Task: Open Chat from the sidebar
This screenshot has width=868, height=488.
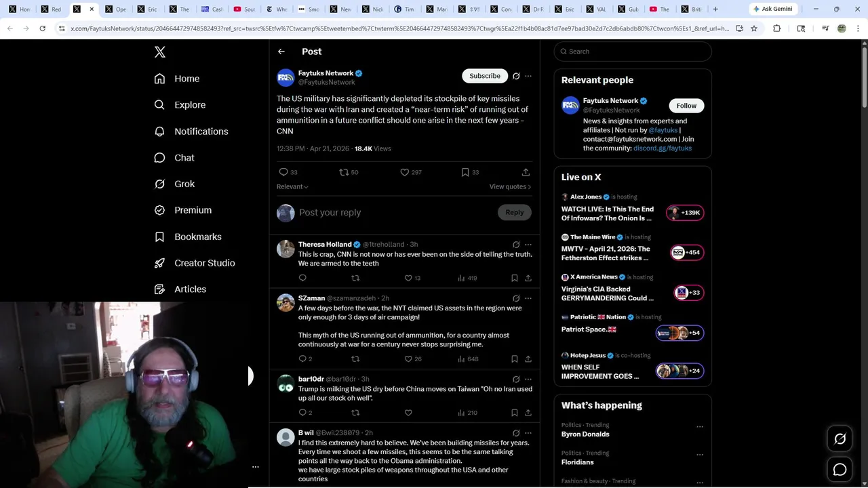Action: [174, 157]
